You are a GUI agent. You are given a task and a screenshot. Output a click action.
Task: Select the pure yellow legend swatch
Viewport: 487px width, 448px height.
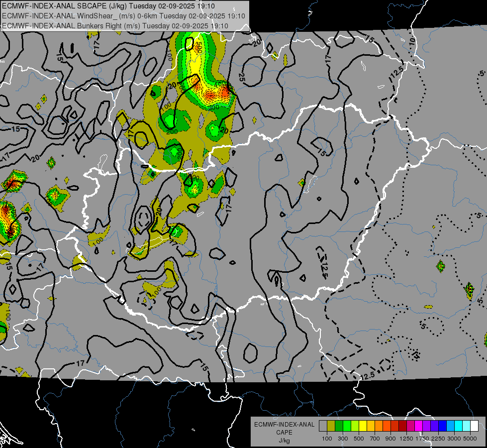(x=363, y=426)
